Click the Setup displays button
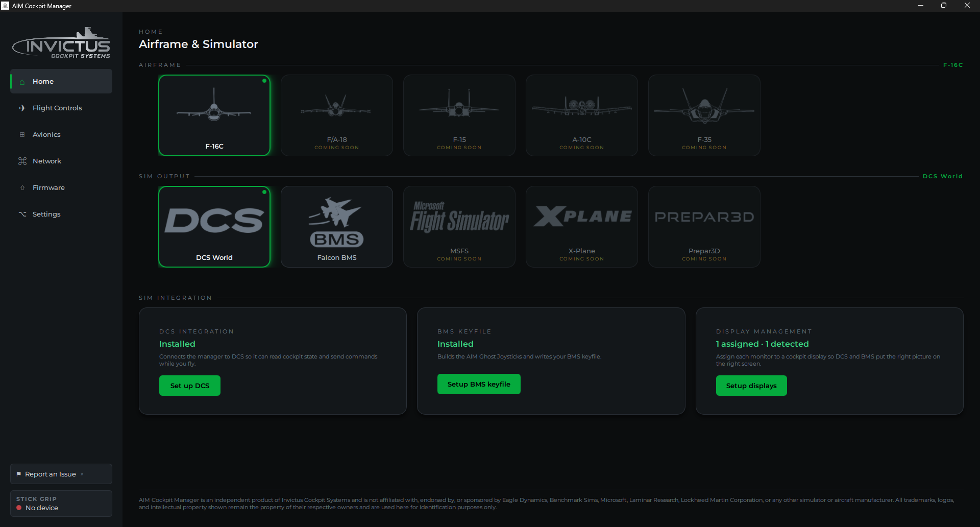The image size is (980, 527). (751, 386)
